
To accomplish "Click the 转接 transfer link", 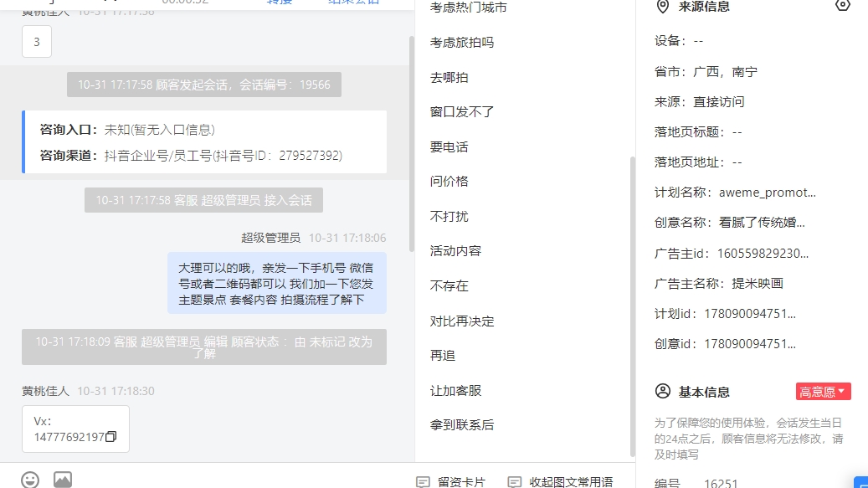I will (280, 3).
